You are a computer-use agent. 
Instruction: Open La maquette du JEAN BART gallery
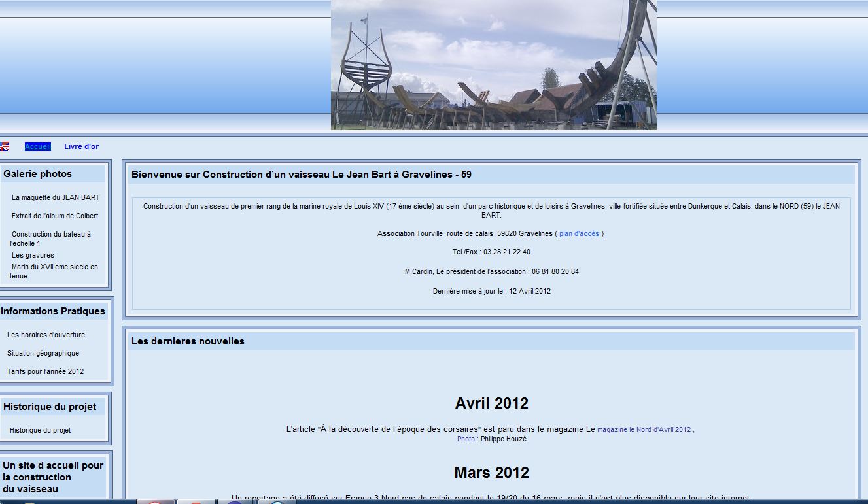56,197
